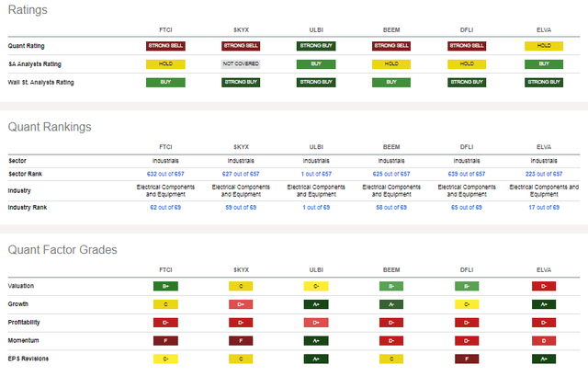Click the ELVA column header in Quant Rankings
The width and height of the screenshot is (588, 376).
[x=544, y=147]
